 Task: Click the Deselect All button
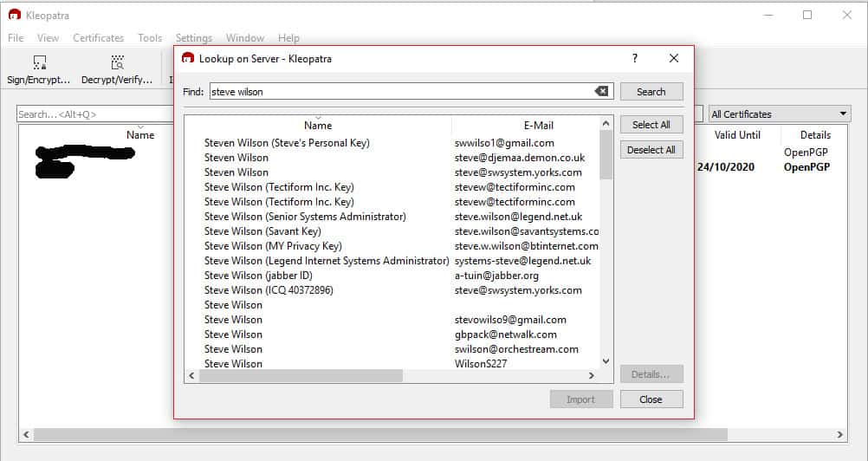651,150
